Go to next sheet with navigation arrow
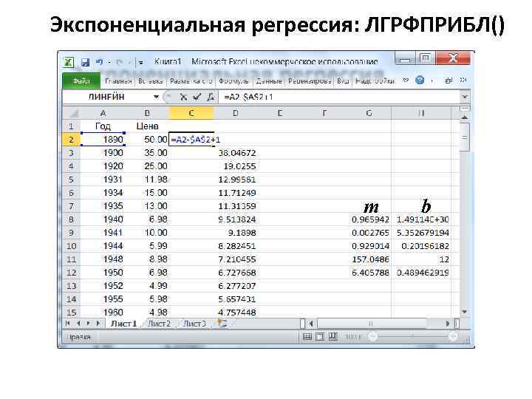The height and width of the screenshot is (399, 532). coord(88,324)
